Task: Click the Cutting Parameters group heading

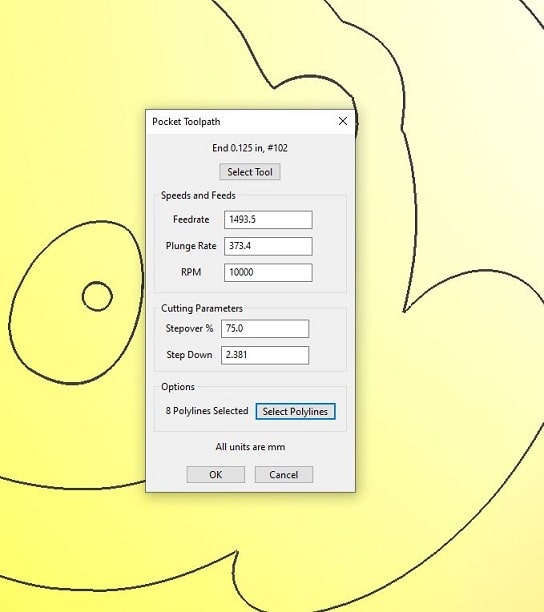Action: click(x=202, y=308)
